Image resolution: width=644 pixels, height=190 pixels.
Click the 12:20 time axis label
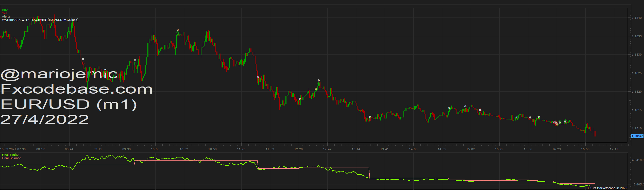click(x=298, y=149)
